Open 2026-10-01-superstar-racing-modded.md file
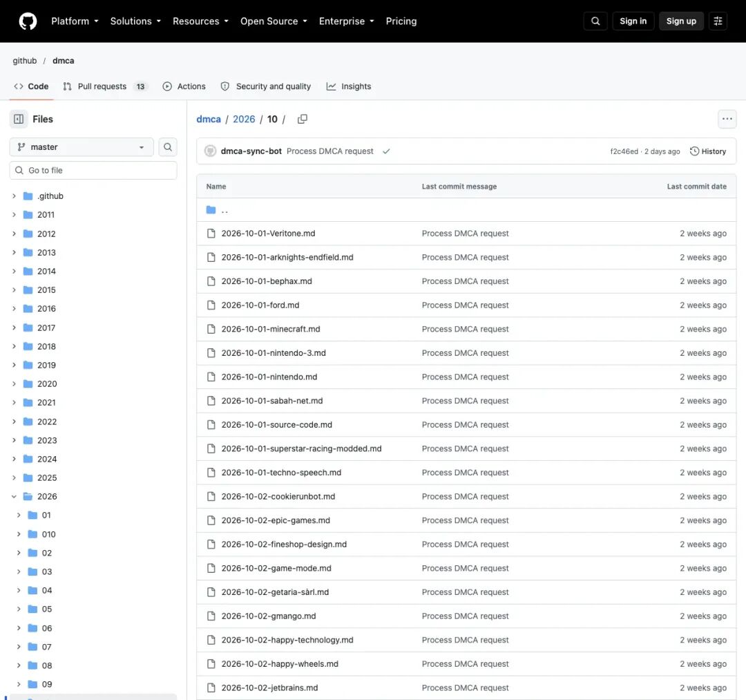 pyautogui.click(x=301, y=448)
